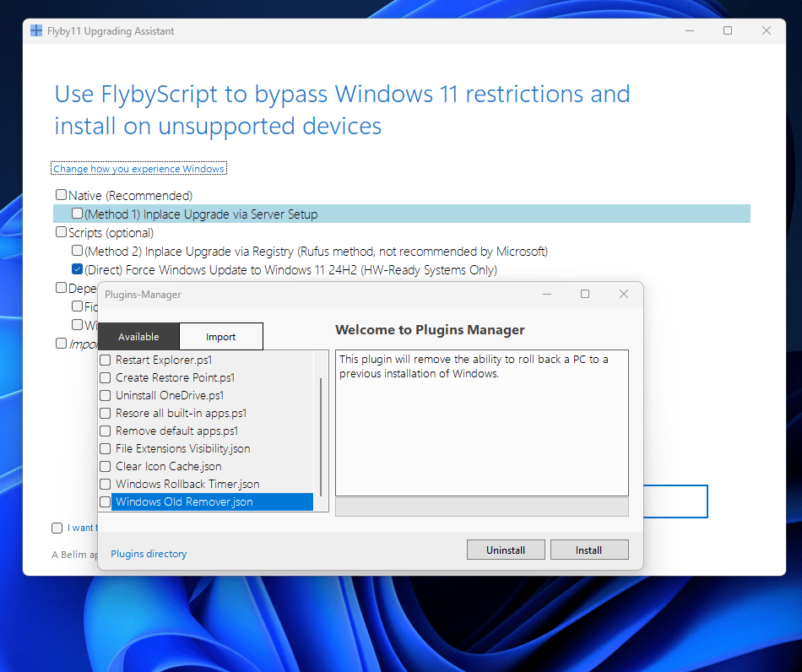Close the Flyby11 Upgrading Assistant window
The width and height of the screenshot is (802, 672).
tap(767, 30)
